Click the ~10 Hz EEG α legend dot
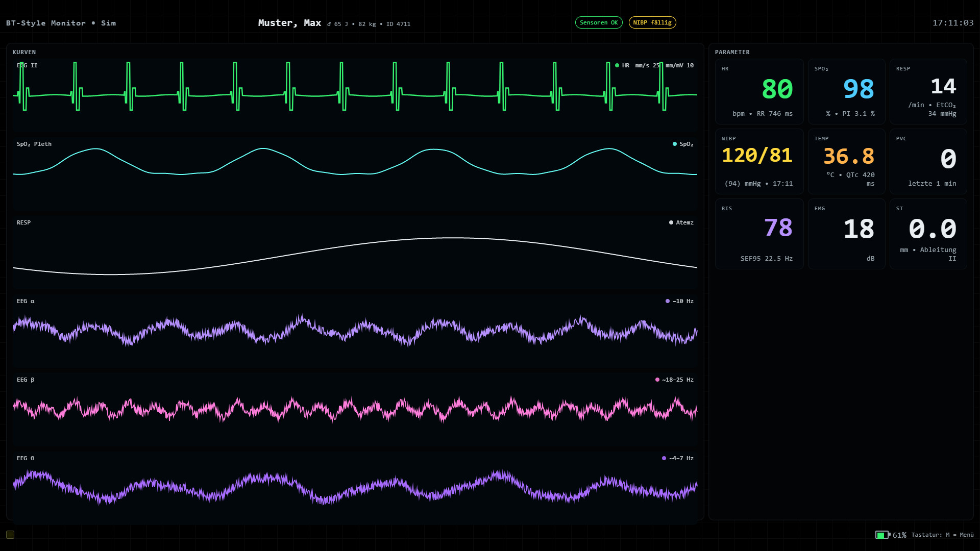The image size is (980, 551). [668, 301]
